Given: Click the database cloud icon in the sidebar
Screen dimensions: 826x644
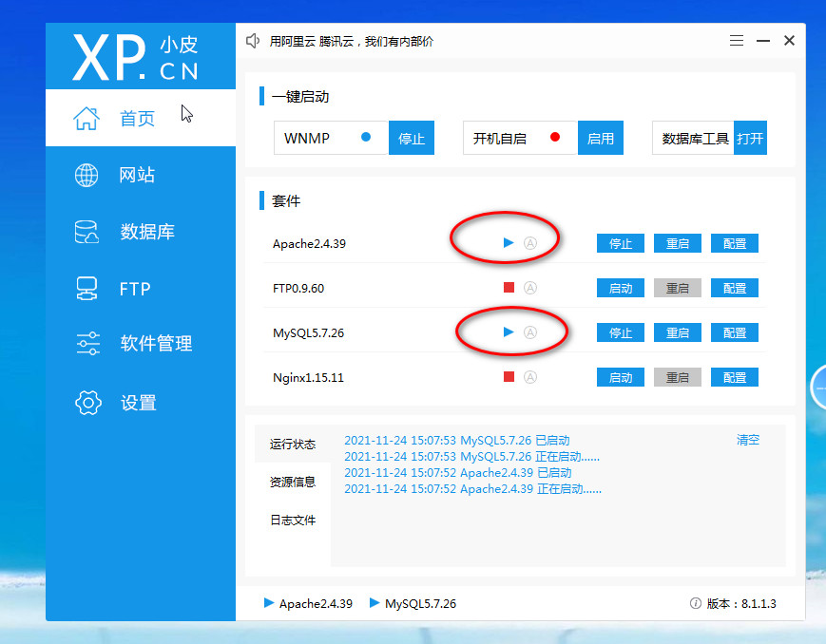Looking at the screenshot, I should [86, 232].
